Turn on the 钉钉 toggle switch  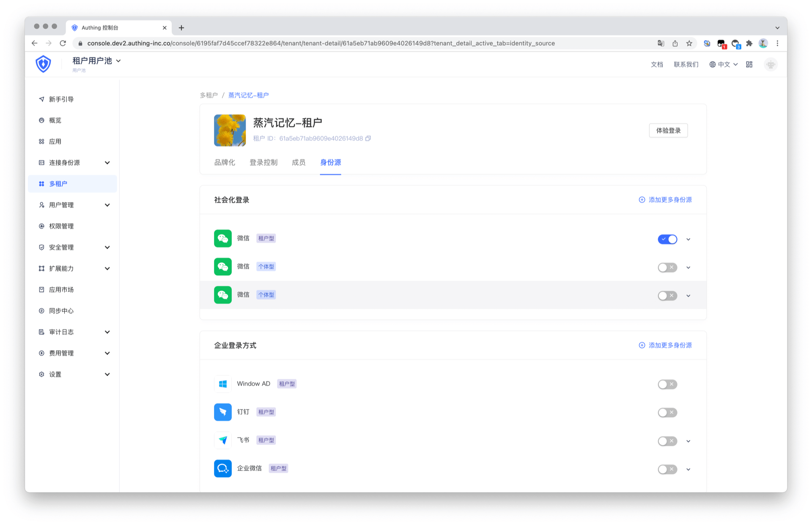pos(667,413)
